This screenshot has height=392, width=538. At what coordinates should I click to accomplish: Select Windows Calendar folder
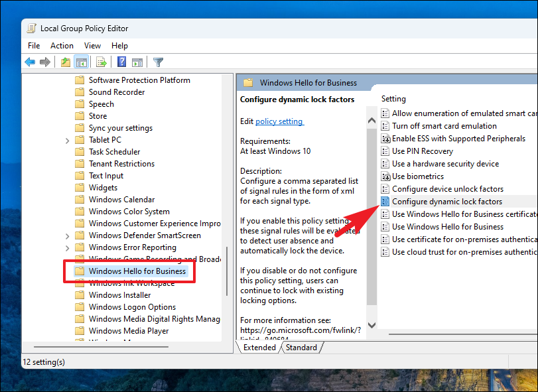(121, 199)
